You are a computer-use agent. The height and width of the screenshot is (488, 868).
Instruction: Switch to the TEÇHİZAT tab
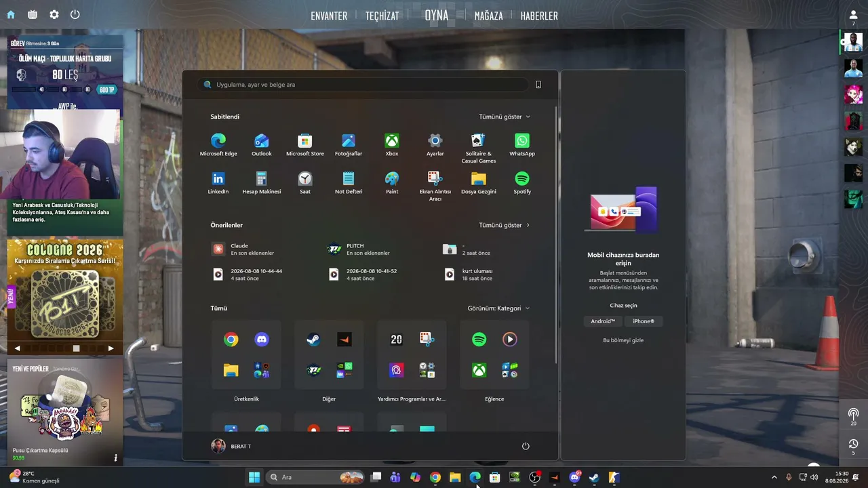pyautogui.click(x=382, y=16)
